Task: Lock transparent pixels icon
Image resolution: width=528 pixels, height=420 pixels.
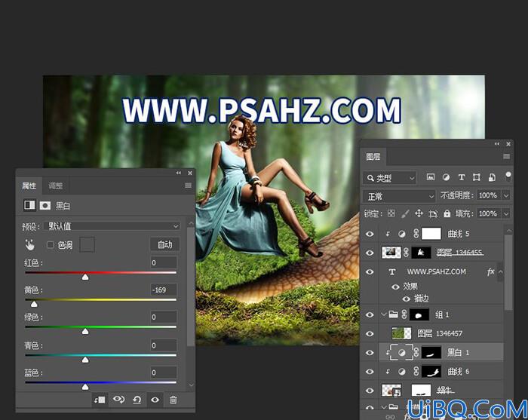Action: 391,213
